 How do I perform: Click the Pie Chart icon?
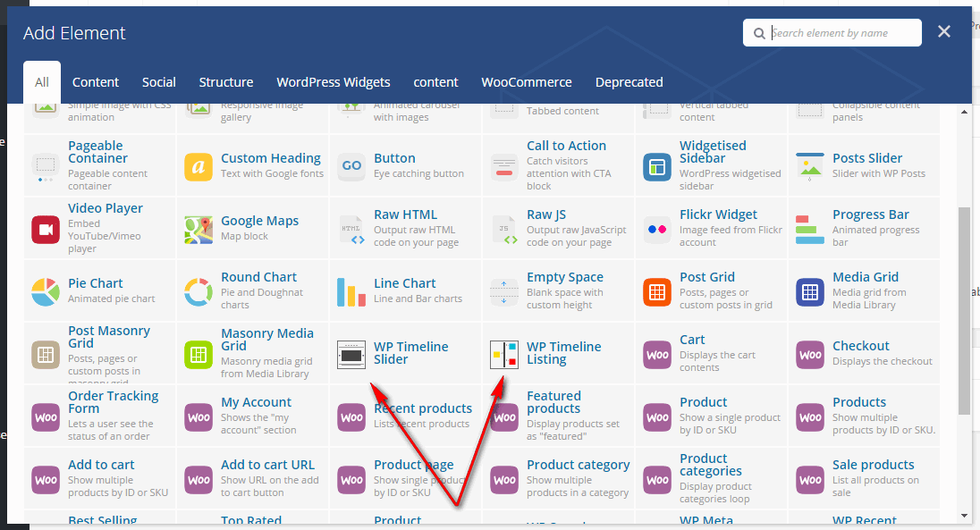46,291
